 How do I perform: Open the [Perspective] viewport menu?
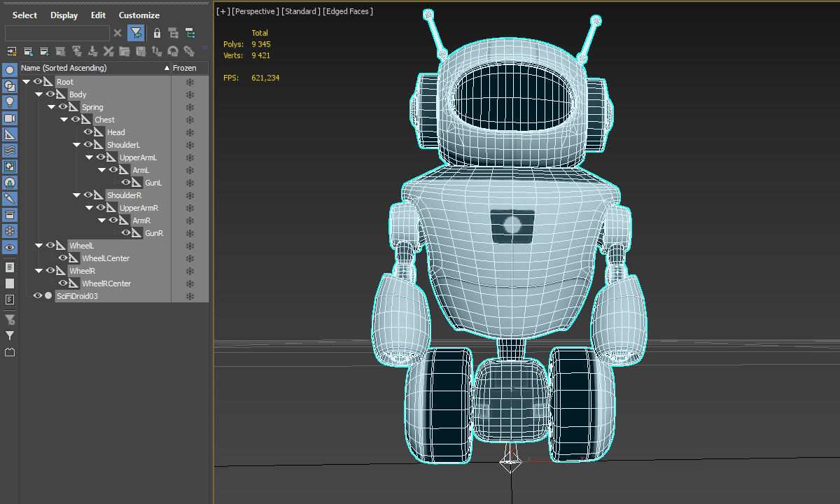pos(255,11)
